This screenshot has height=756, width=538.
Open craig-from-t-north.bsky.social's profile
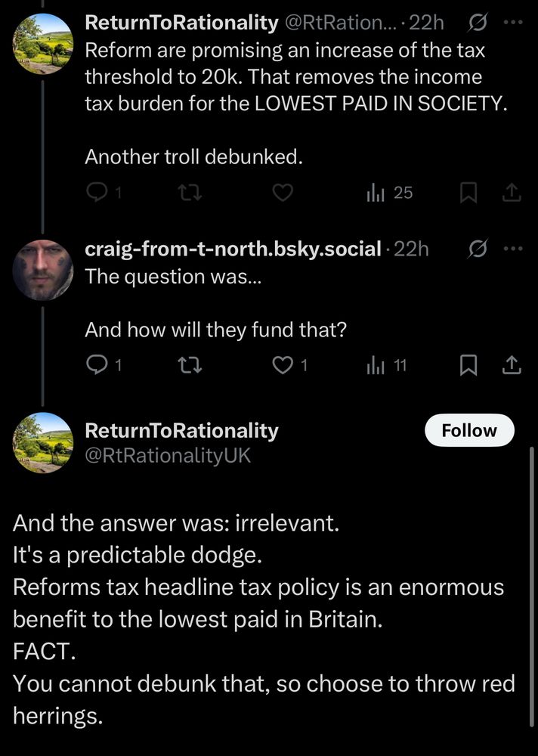(x=230, y=248)
